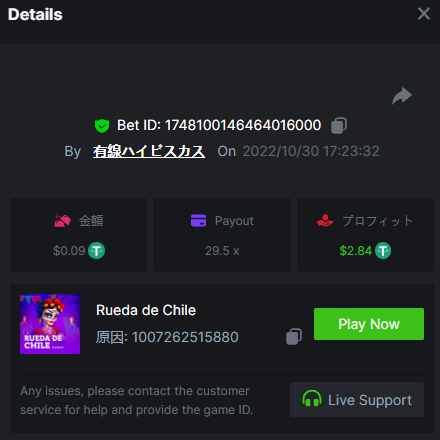Click the share arrow icon

click(x=402, y=96)
